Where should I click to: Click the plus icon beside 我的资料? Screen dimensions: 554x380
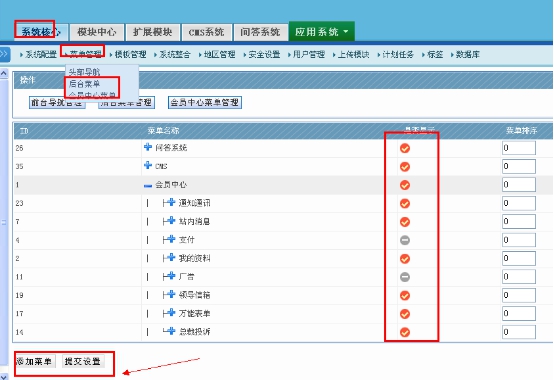click(171, 257)
